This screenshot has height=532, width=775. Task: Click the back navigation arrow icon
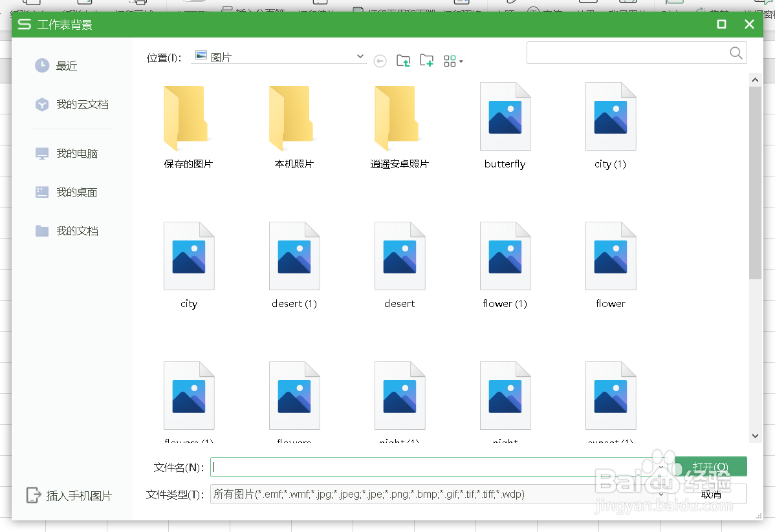coord(380,61)
